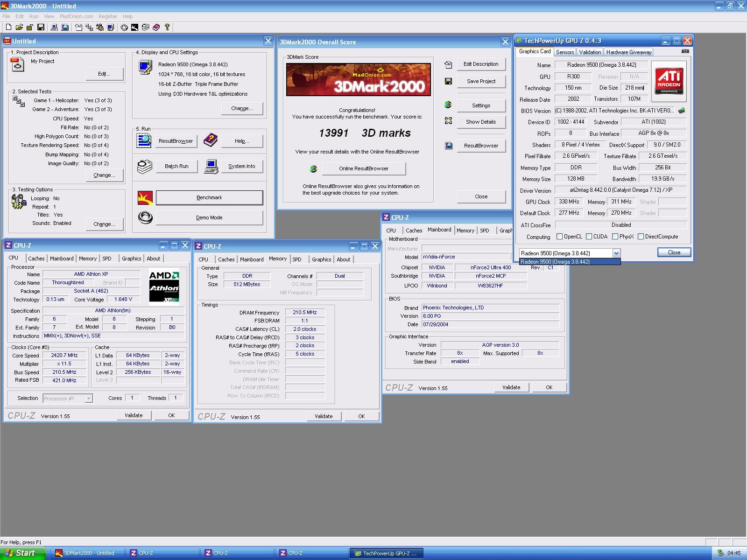This screenshot has width=747, height=560.
Task: Click the yellow question mark toolbar icon
Action: click(x=167, y=28)
